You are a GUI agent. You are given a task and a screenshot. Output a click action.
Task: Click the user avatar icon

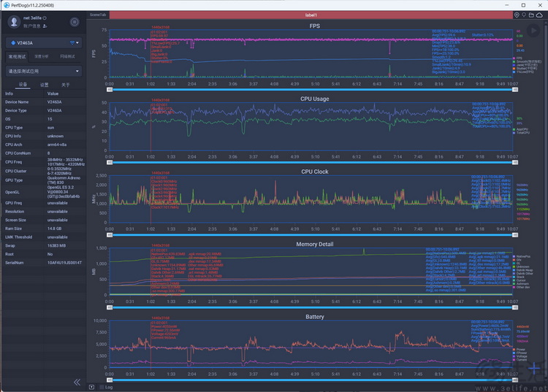pyautogui.click(x=14, y=22)
